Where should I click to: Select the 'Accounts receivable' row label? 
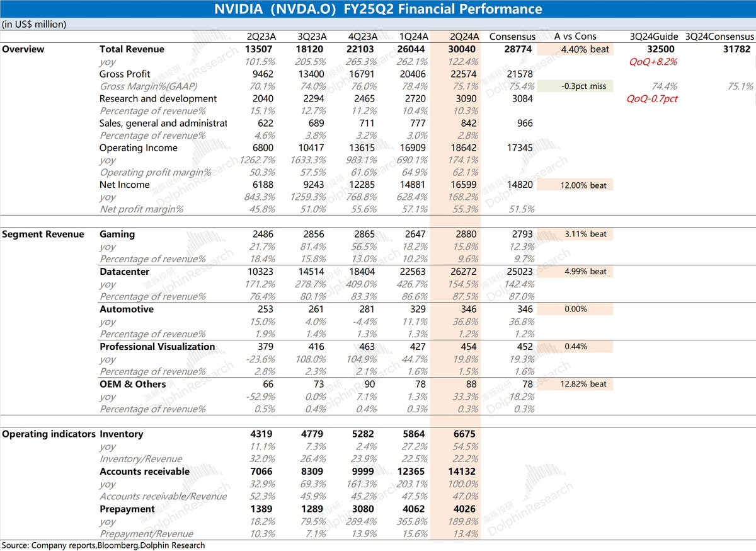tap(144, 471)
